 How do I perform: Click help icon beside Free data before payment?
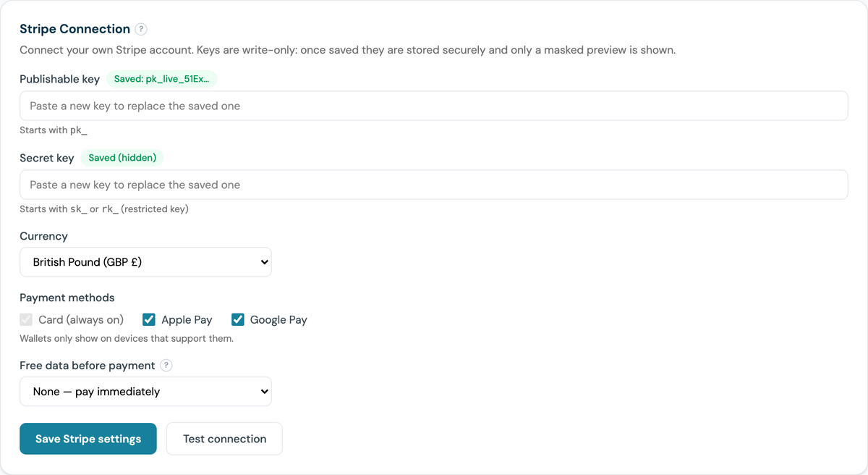(x=166, y=366)
